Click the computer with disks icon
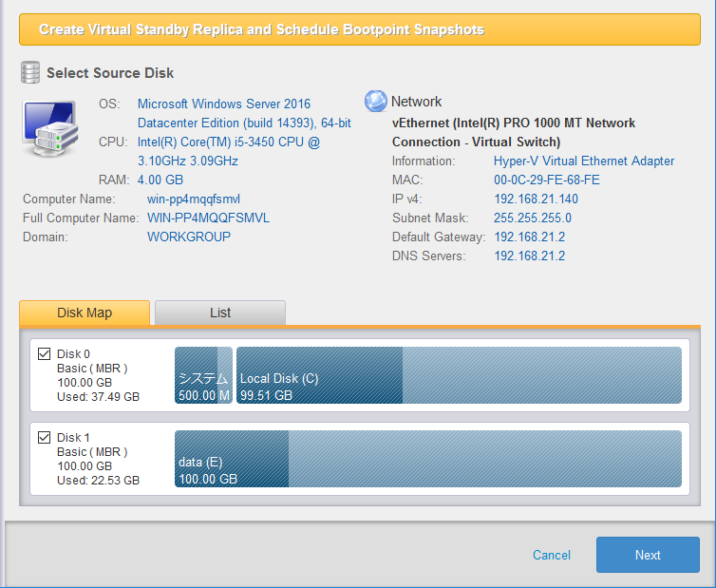The height and width of the screenshot is (588, 716). 50,128
